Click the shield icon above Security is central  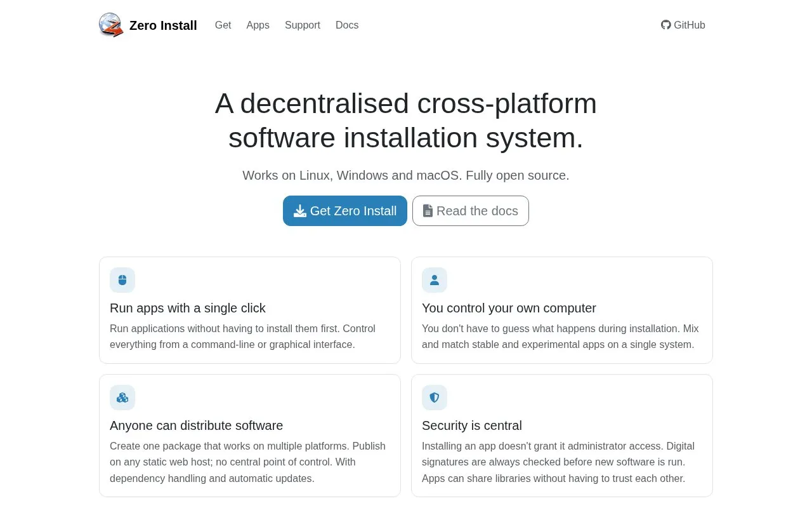tap(435, 398)
